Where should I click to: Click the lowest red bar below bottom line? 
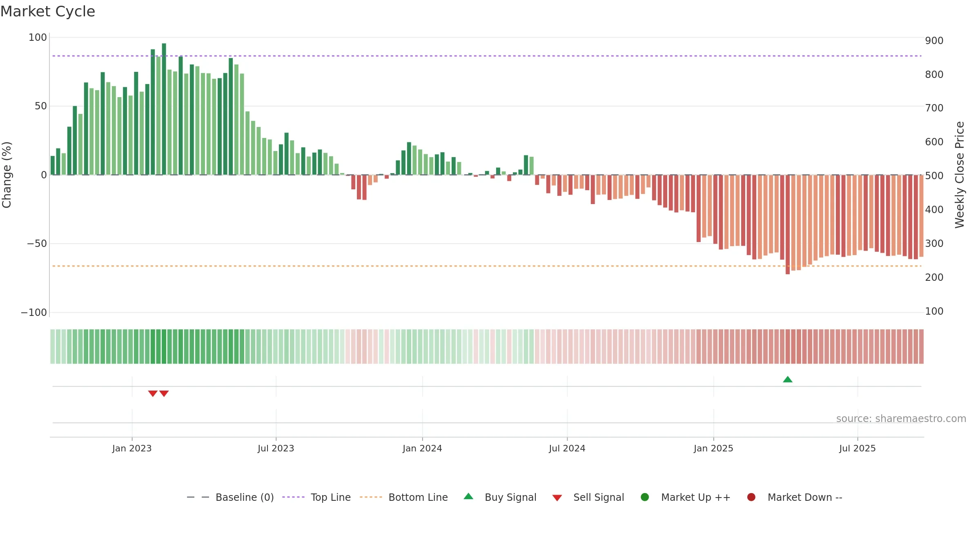coord(788,224)
